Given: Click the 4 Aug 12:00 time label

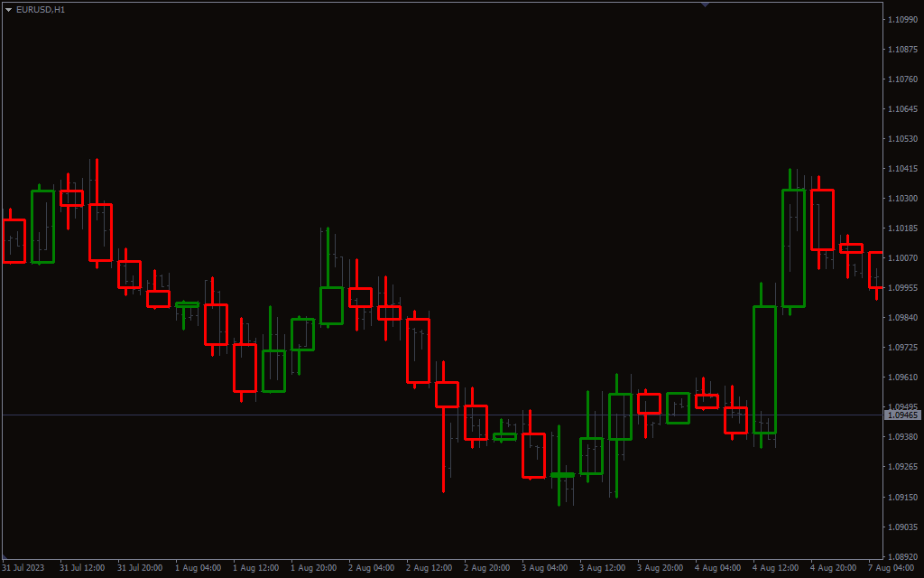Looking at the screenshot, I should tap(776, 568).
